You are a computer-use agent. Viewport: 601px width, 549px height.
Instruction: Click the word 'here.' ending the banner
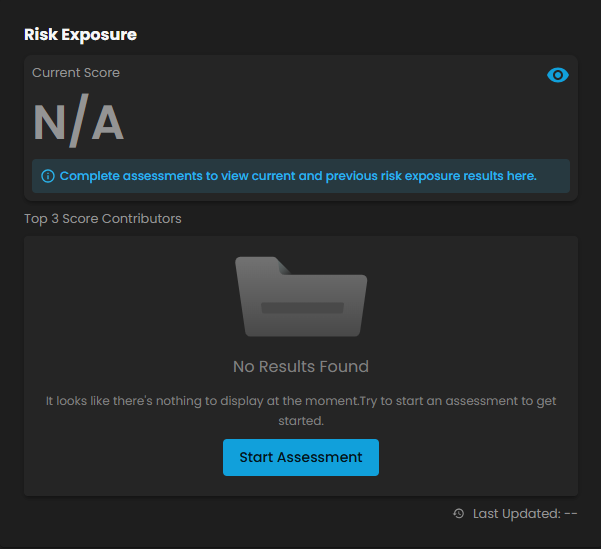tap(522, 176)
